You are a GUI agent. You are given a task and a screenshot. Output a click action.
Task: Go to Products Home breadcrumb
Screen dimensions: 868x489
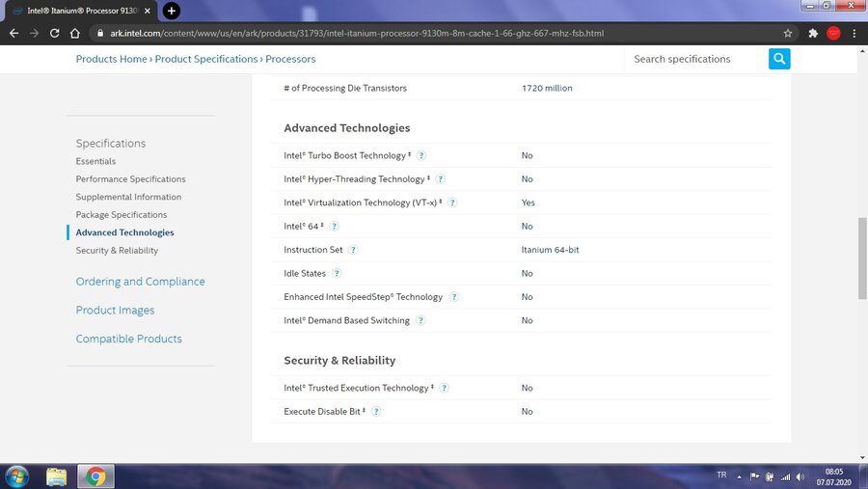coord(111,59)
